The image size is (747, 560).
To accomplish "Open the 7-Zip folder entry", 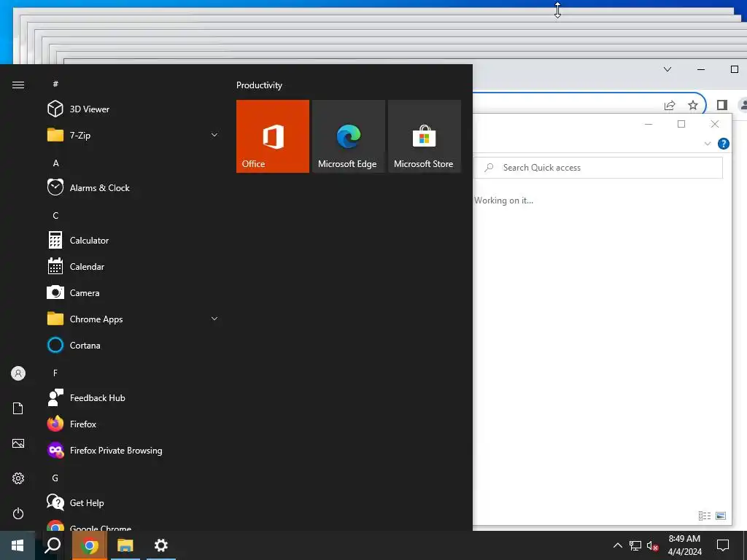I will coord(133,135).
